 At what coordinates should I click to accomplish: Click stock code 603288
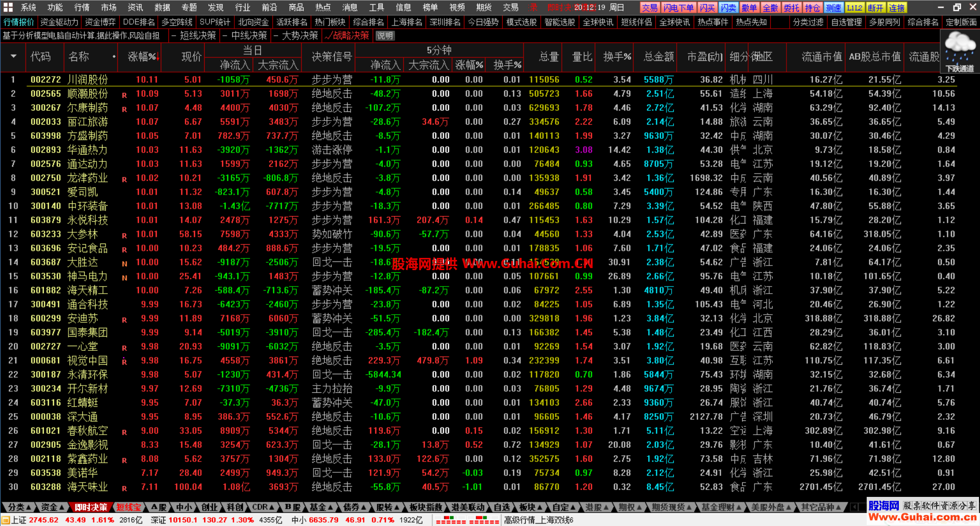click(45, 487)
